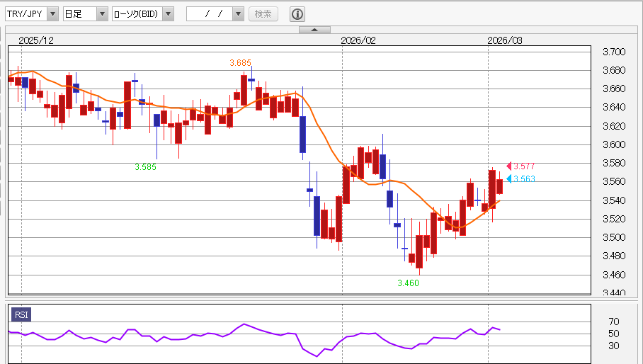Click the 2026/03 date axis label

click(x=505, y=40)
